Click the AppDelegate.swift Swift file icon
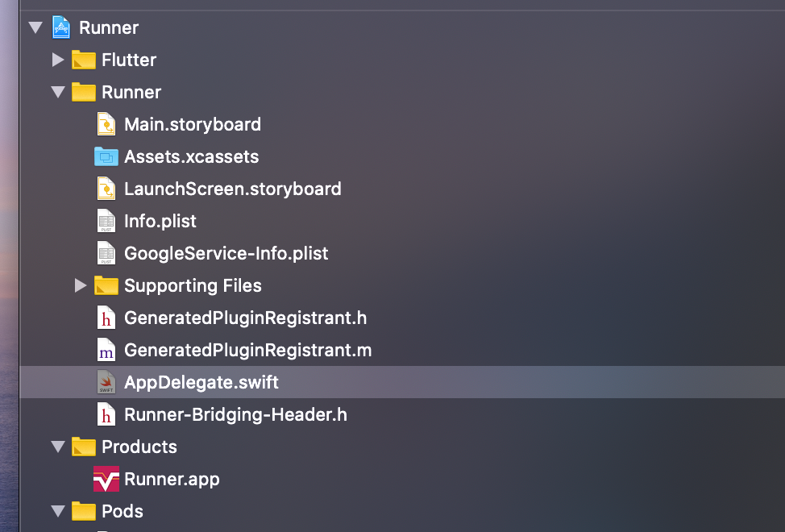 106,382
